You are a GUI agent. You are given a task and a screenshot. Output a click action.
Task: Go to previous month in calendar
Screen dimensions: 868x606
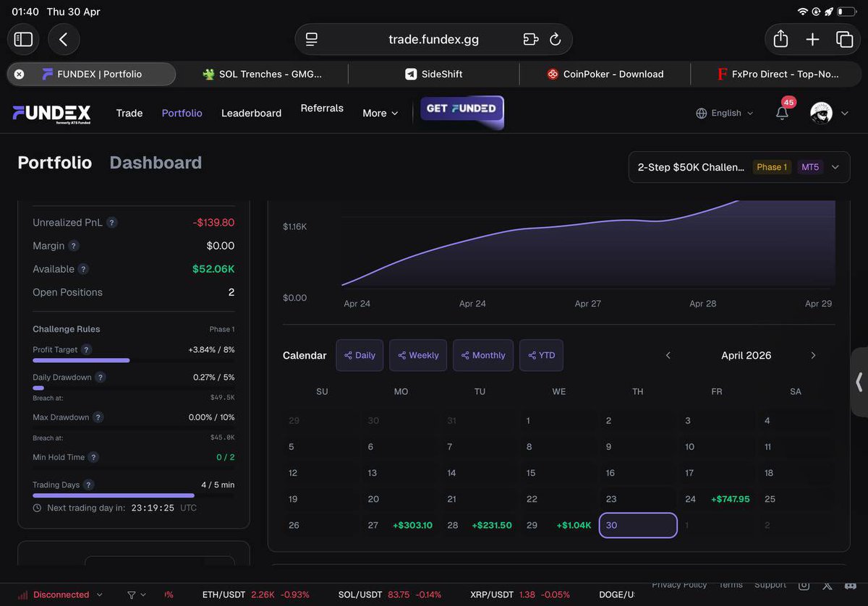click(x=668, y=355)
